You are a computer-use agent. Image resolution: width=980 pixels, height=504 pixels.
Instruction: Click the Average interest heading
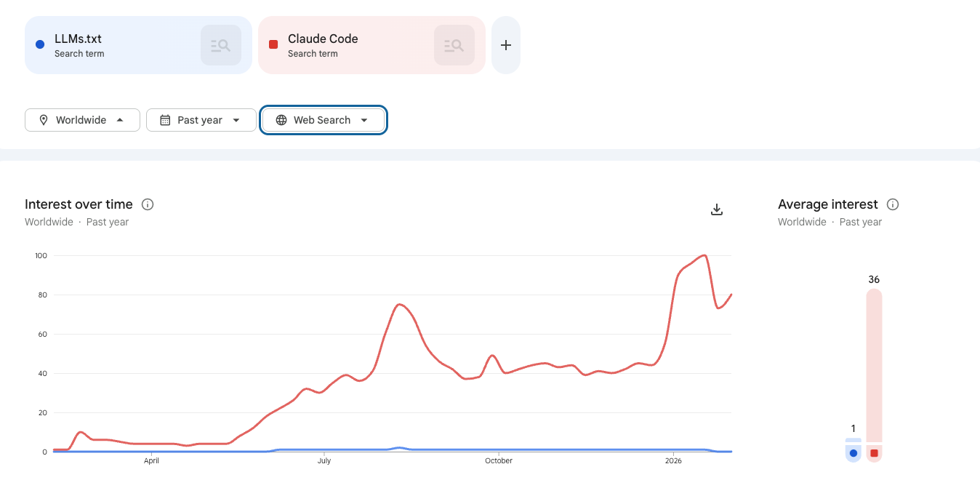[x=828, y=204]
